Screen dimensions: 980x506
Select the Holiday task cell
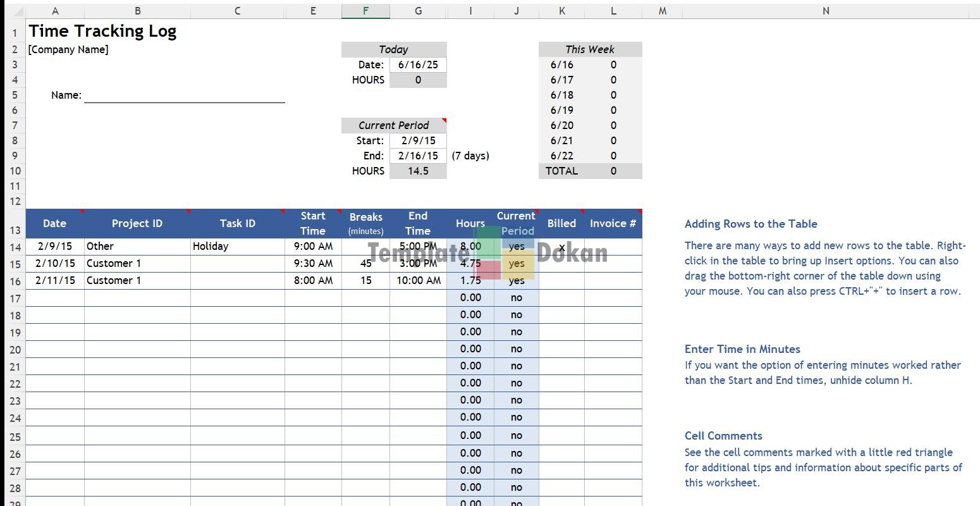tap(236, 246)
